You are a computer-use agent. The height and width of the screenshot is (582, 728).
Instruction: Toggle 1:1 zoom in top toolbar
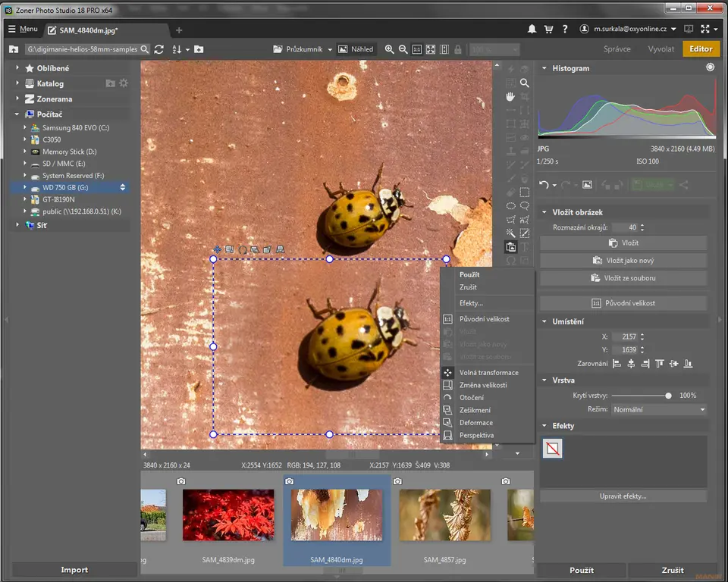coord(416,49)
